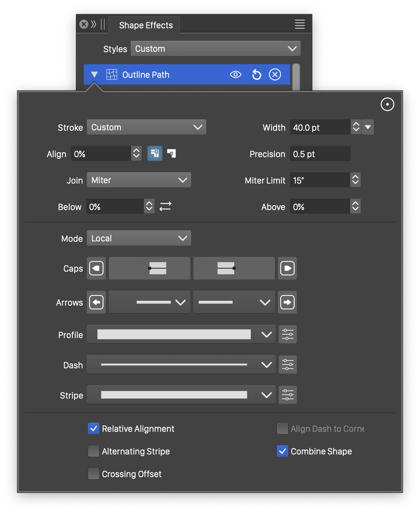This screenshot has height=513, width=420.
Task: Open the Stripe settings sliders icon
Action: [287, 395]
